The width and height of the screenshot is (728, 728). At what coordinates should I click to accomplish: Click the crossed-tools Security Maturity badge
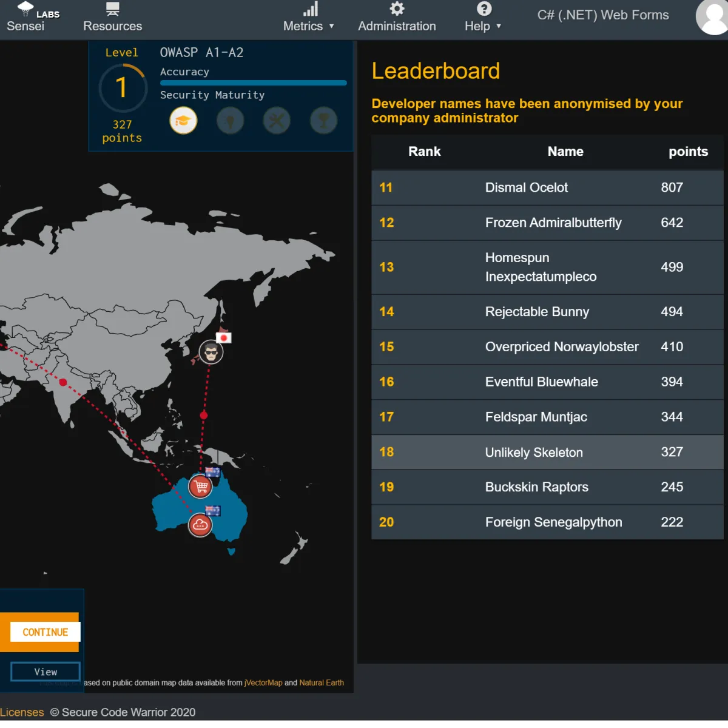point(277,120)
